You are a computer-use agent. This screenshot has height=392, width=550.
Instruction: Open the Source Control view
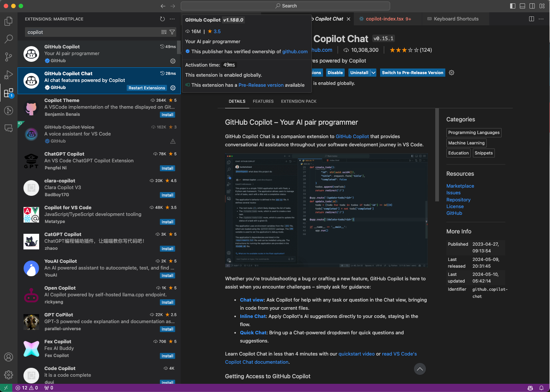pos(8,57)
